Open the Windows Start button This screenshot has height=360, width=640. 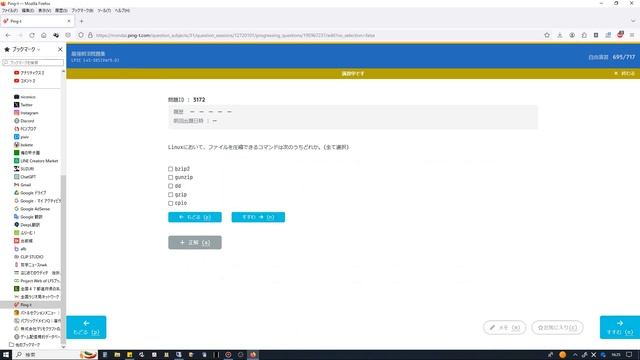coord(6,355)
